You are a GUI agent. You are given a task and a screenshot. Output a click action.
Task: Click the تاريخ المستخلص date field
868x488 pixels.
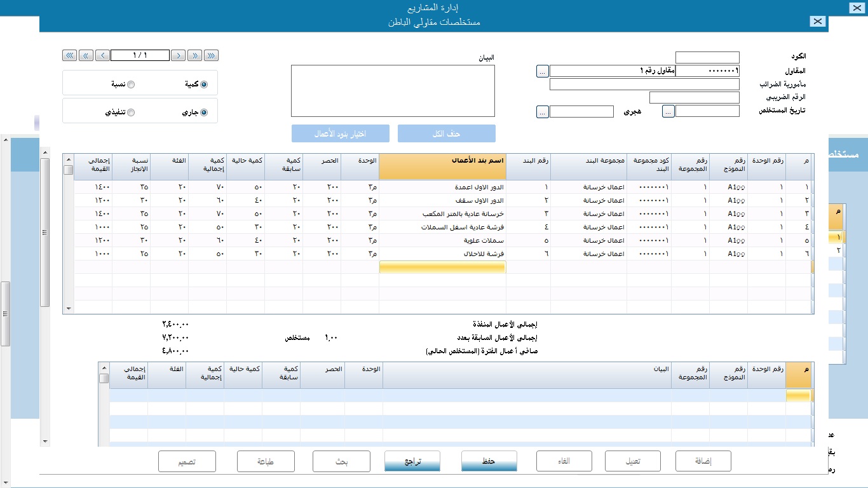(x=707, y=111)
